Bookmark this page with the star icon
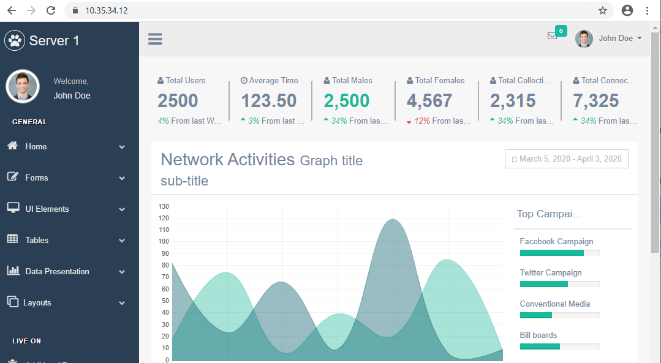The width and height of the screenshot is (661, 363). tap(603, 11)
